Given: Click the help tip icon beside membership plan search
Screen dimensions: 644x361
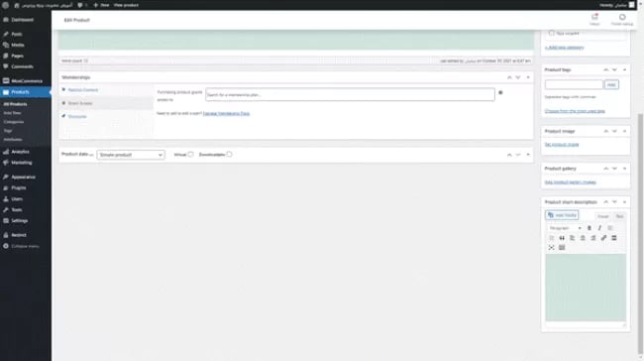Looking at the screenshot, I should [x=500, y=93].
